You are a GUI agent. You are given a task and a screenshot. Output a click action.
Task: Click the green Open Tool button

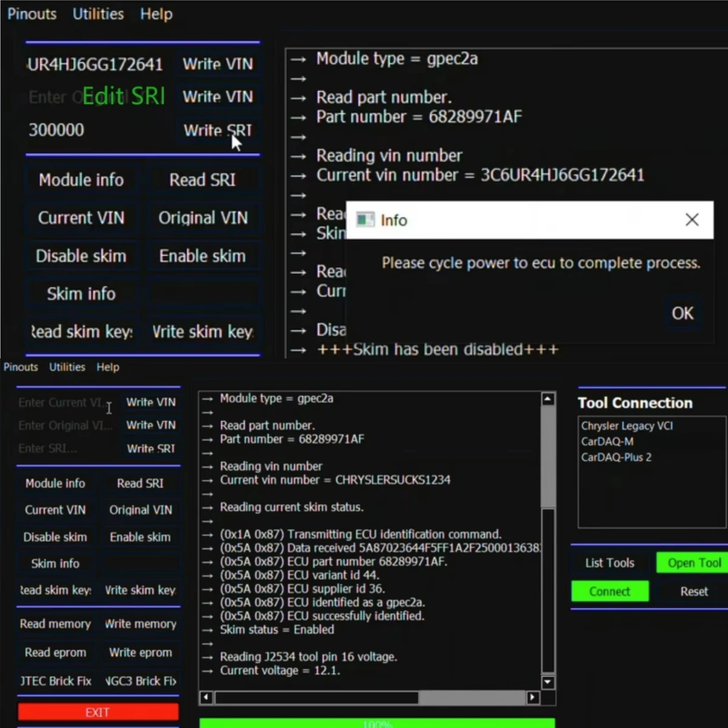[x=693, y=563]
